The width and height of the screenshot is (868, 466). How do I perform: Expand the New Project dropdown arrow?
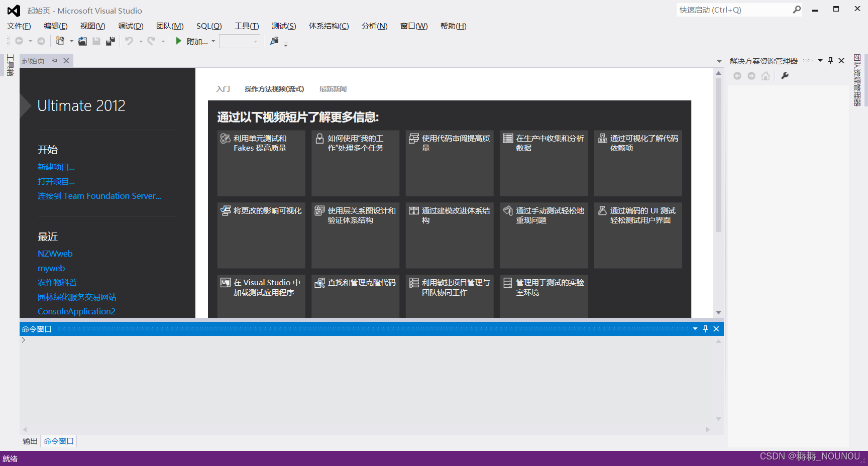pos(71,41)
